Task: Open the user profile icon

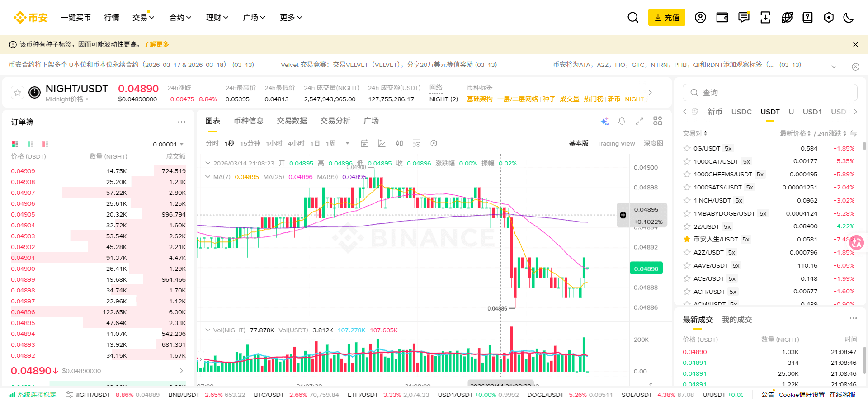Action: pyautogui.click(x=700, y=18)
